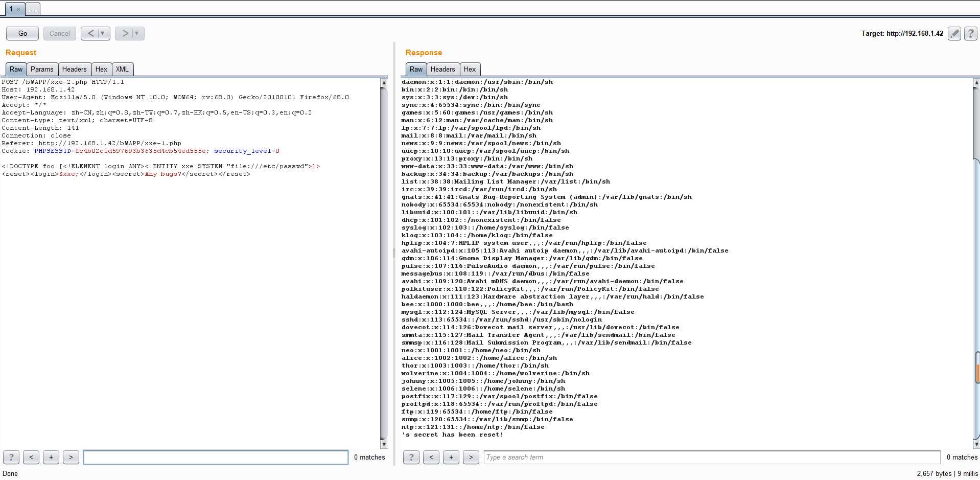The image size is (980, 480).
Task: Click the mysql:x:112:124 response line
Action: (x=518, y=312)
